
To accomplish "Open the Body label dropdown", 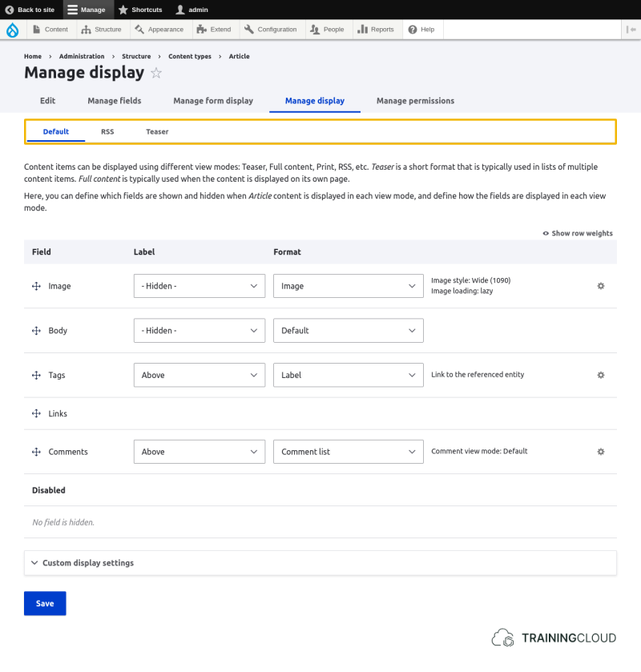I will pos(200,331).
